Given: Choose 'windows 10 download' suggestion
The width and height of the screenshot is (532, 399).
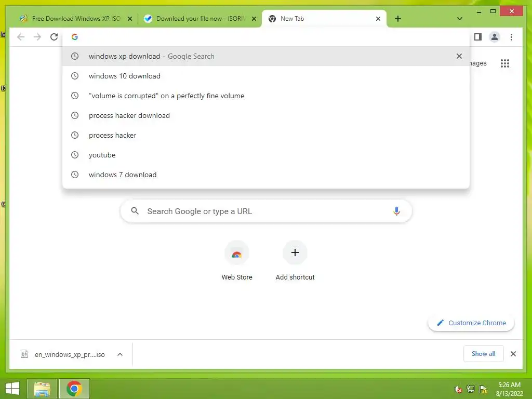Looking at the screenshot, I should point(266,76).
